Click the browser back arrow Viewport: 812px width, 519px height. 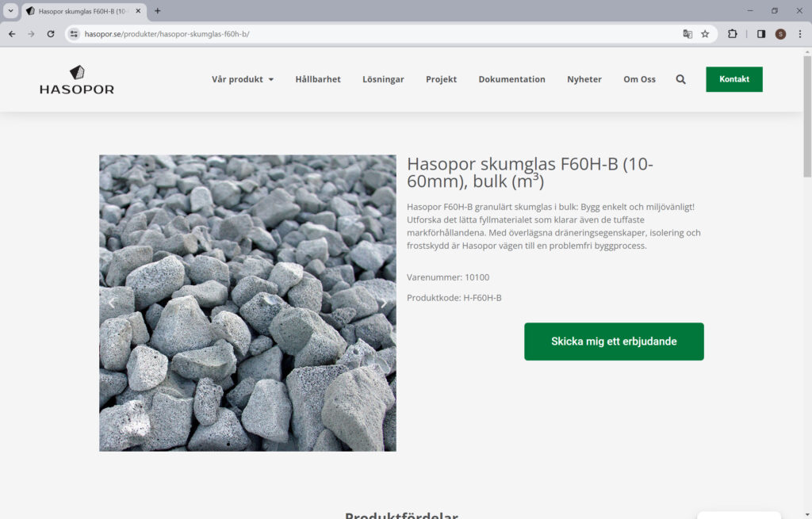click(12, 34)
